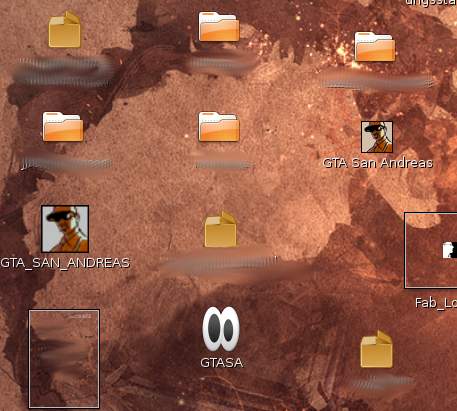Select the topmost orange folder in middle column
This screenshot has height=411, width=457.
[219, 27]
